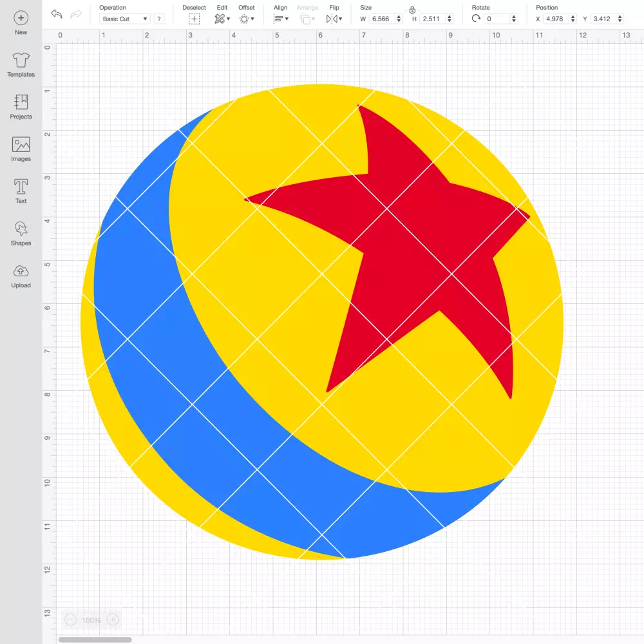Screen dimensions: 644x644
Task: Click the Redo arrow
Action: click(76, 14)
